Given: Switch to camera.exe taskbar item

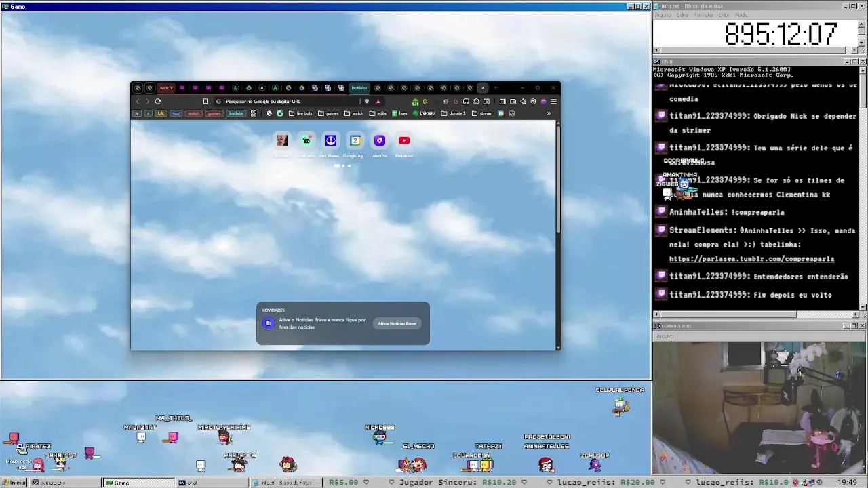Looking at the screenshot, I should point(65,483).
